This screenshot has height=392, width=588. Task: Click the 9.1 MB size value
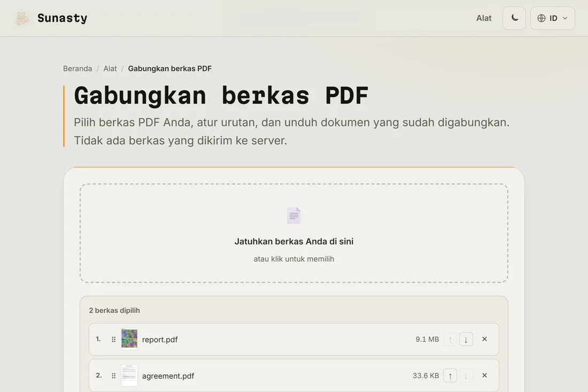[x=427, y=339]
